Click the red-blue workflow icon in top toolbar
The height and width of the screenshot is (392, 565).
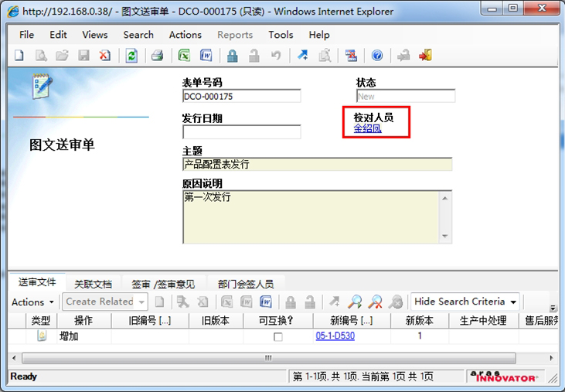coord(351,56)
